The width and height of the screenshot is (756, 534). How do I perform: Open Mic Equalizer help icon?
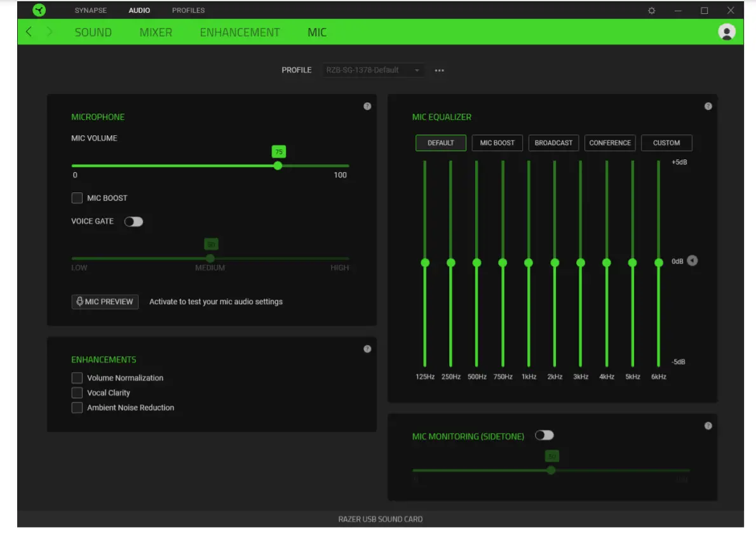[x=708, y=106]
